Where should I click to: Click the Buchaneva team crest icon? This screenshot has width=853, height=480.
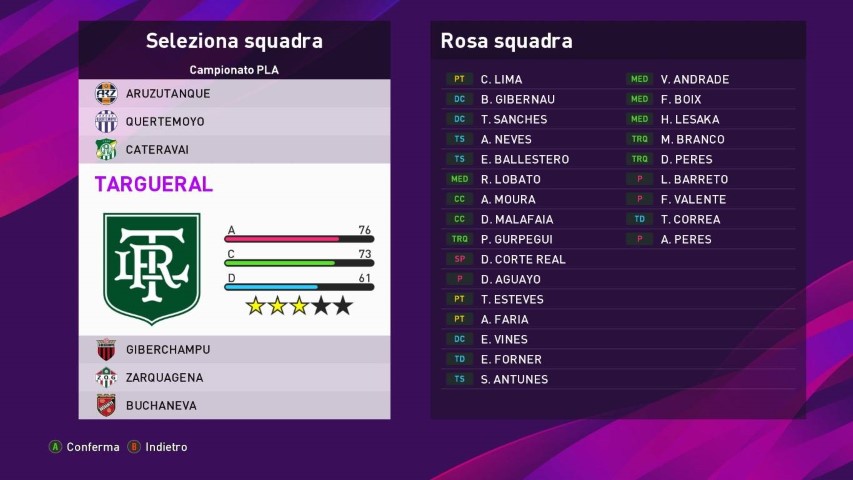105,405
